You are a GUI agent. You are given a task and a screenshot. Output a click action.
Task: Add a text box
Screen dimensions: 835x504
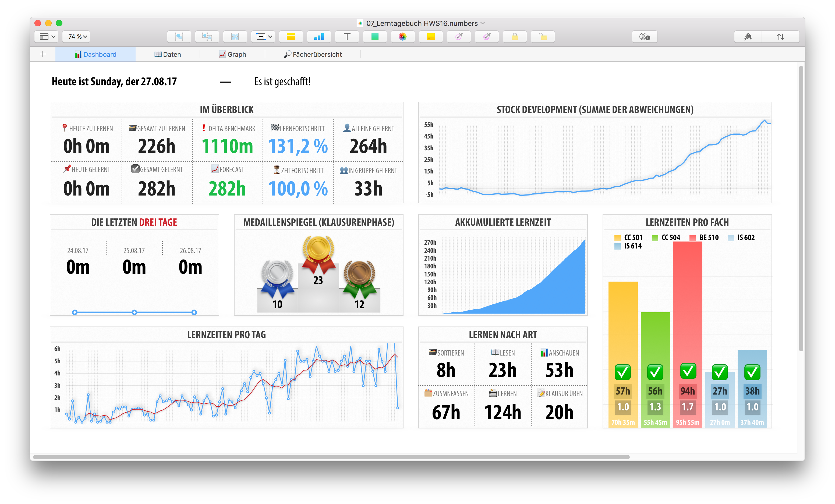pos(347,37)
